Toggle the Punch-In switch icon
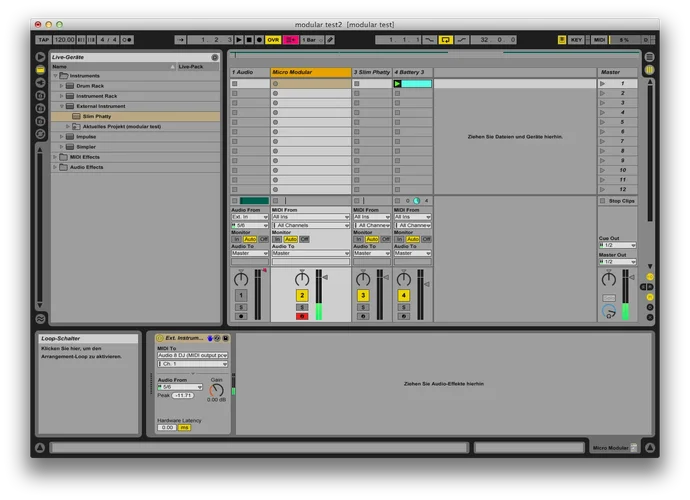The height and width of the screenshot is (500, 690). 429,40
